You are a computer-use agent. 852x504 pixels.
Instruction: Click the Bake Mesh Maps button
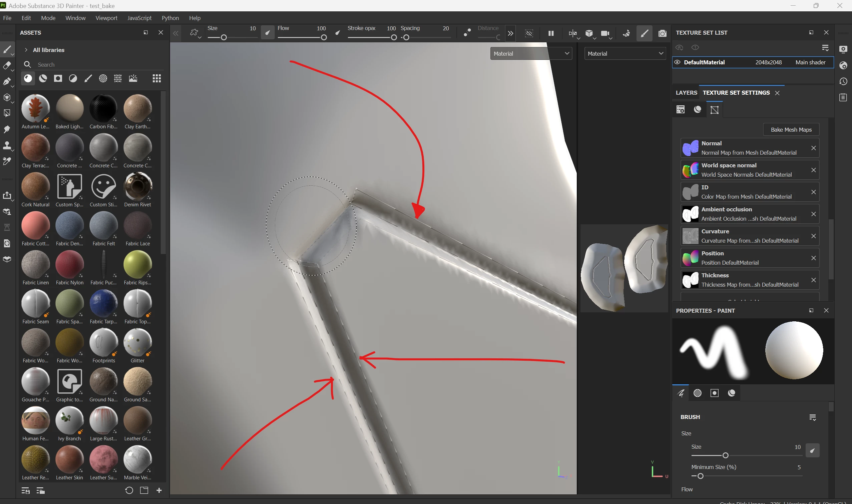tap(791, 130)
